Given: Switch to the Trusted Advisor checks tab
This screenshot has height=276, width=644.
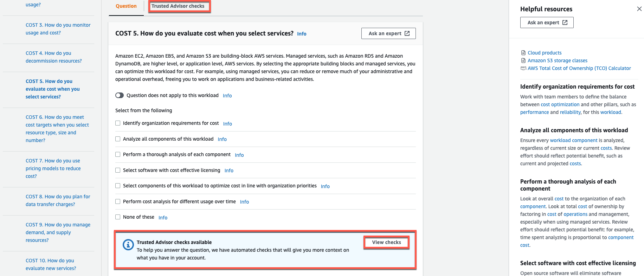Looking at the screenshot, I should 179,6.
